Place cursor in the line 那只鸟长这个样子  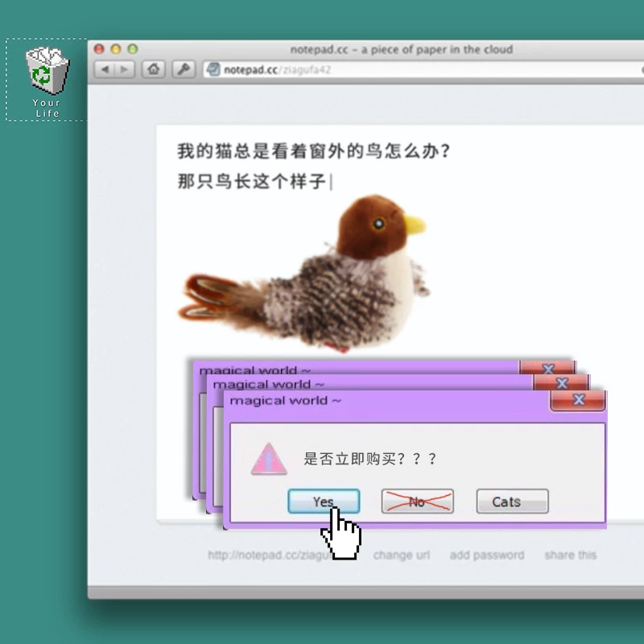(x=252, y=181)
